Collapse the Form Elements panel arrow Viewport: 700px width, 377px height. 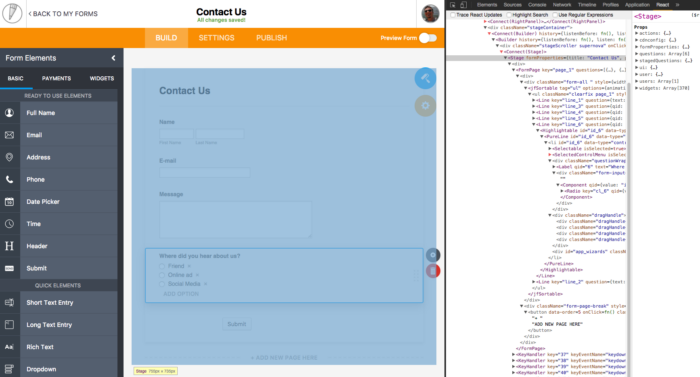(113, 58)
